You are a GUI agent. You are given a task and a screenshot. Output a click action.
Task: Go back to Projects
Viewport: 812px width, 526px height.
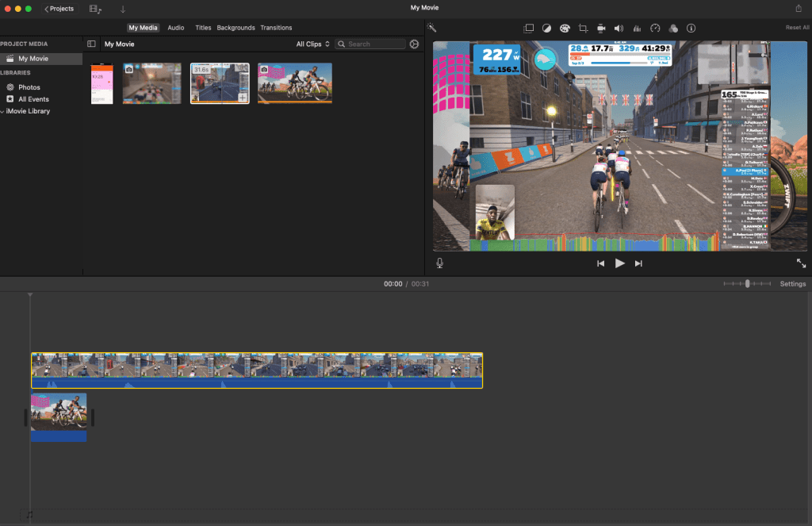[59, 9]
